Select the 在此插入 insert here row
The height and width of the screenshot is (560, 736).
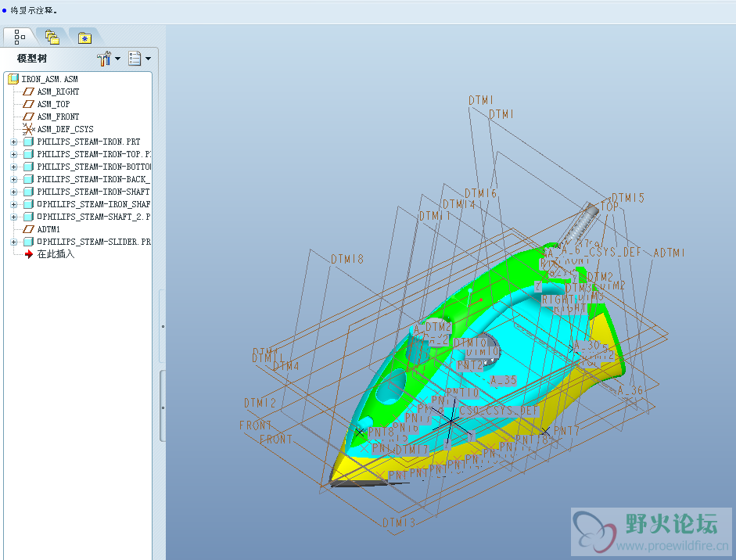[x=56, y=254]
